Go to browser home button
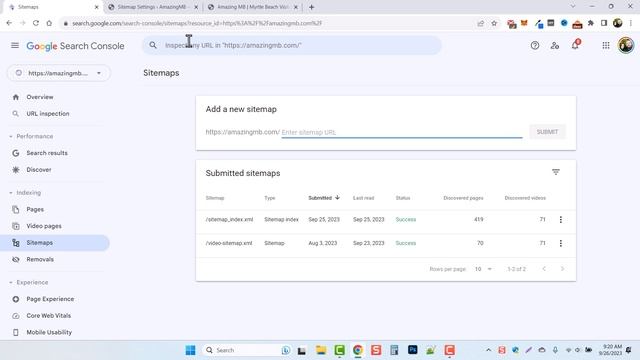Screen dimensions: 640x360 [x=49, y=23]
